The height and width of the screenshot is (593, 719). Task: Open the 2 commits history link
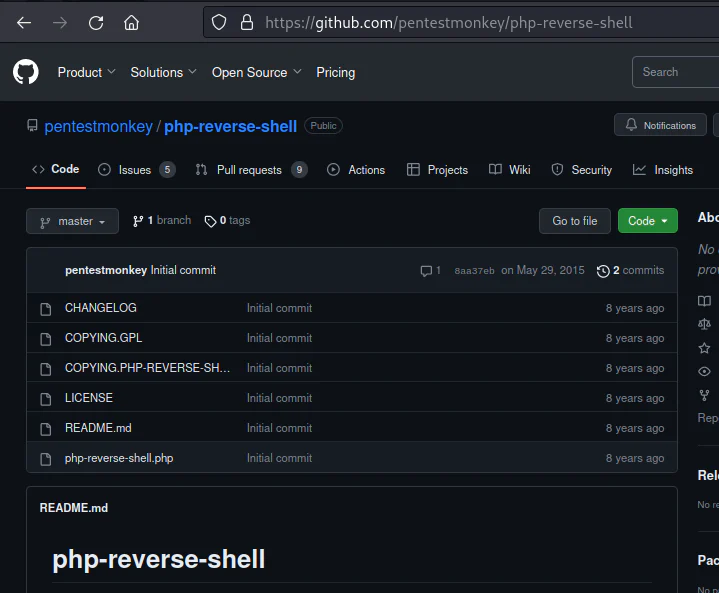coord(630,271)
